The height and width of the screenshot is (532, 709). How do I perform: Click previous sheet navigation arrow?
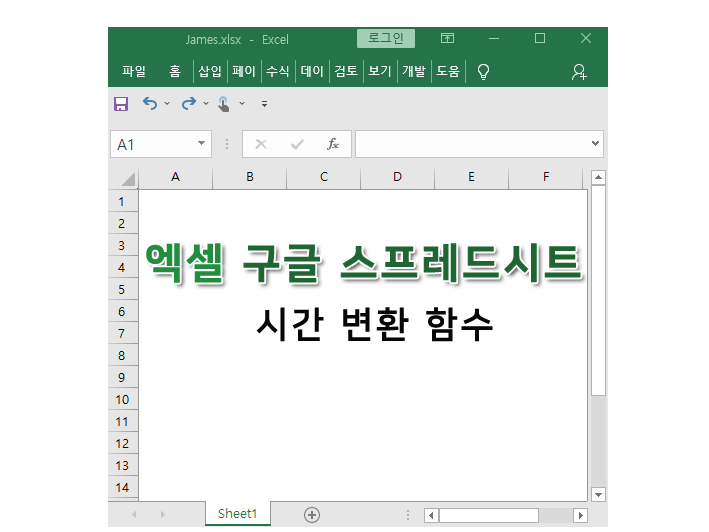pyautogui.click(x=134, y=514)
